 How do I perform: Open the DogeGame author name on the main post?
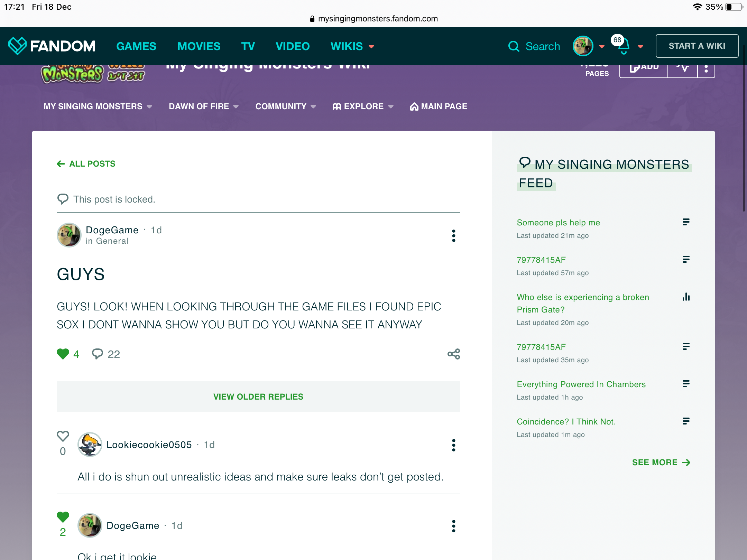click(112, 230)
